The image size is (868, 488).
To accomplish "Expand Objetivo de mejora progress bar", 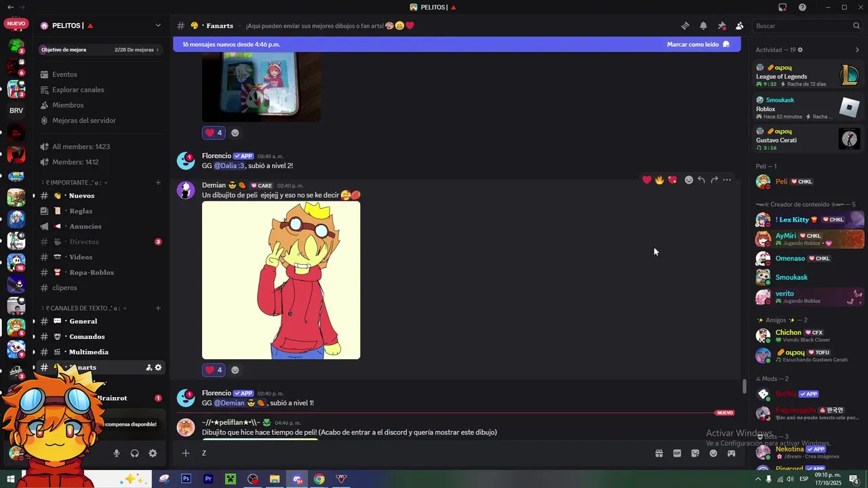I will [x=100, y=49].
